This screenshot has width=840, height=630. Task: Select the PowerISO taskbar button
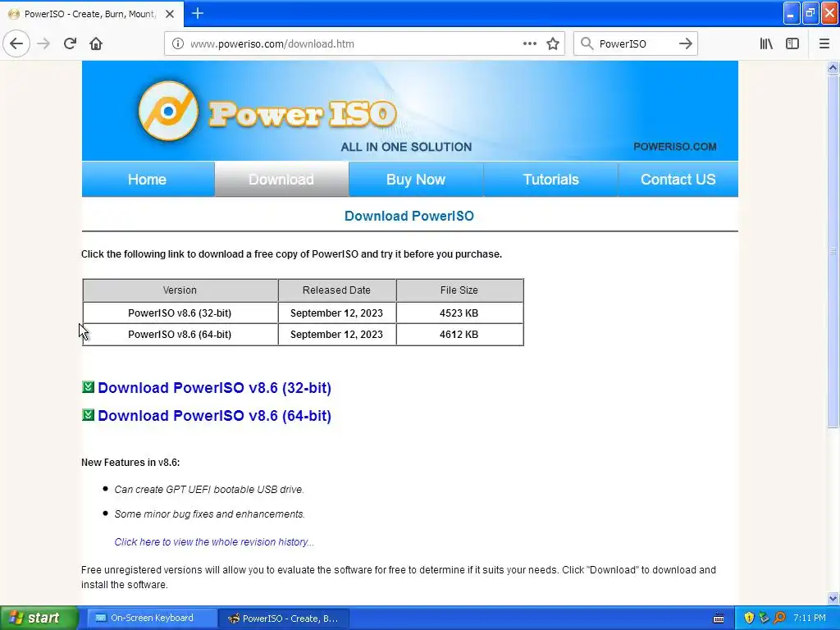coord(284,619)
